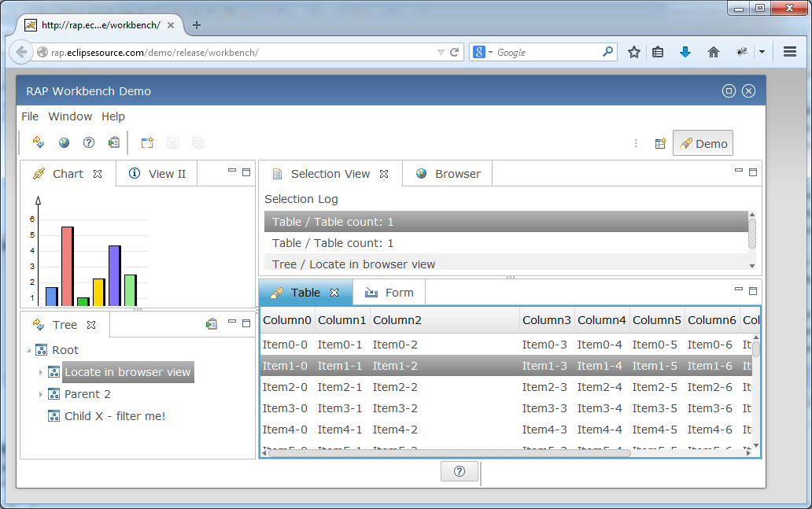The image size is (812, 509).
Task: Click the Tree view toolbar icon
Action: tap(39, 142)
